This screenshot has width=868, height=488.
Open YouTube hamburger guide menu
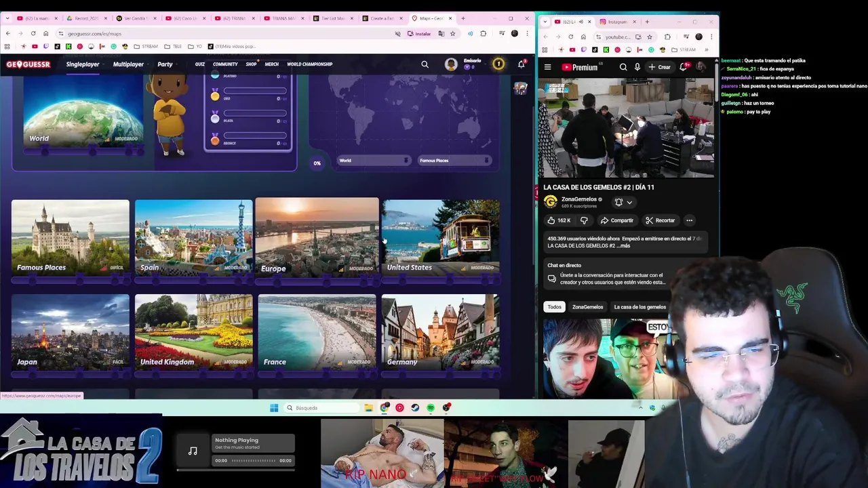(547, 67)
